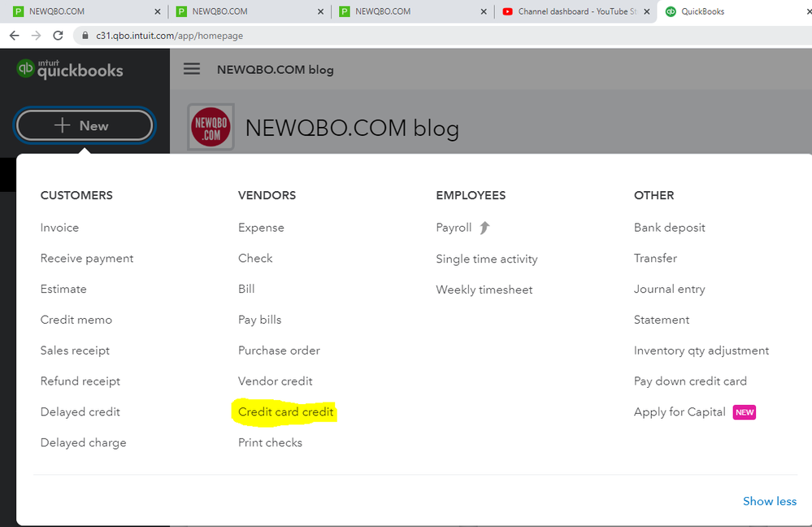Create a Purchase order
Viewport: 812px width, 527px height.
pos(279,351)
